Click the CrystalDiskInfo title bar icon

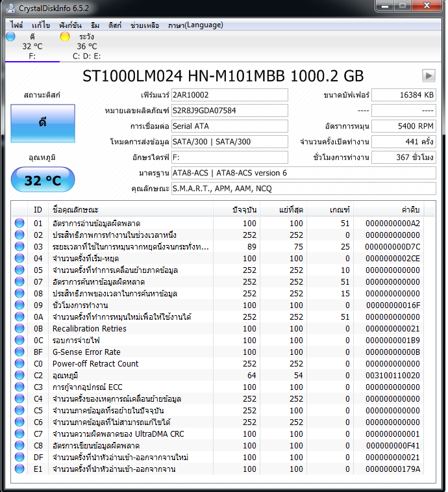point(10,8)
